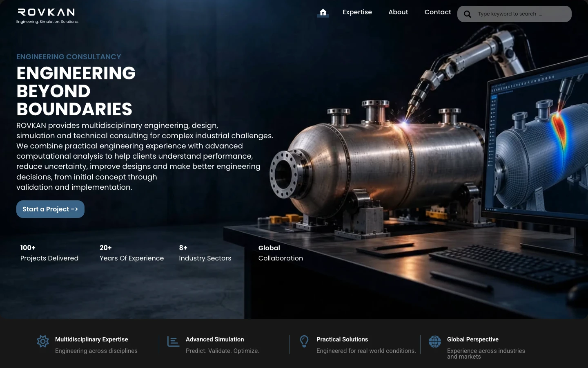Click the 'Practical Solutions' heading

(x=342, y=339)
